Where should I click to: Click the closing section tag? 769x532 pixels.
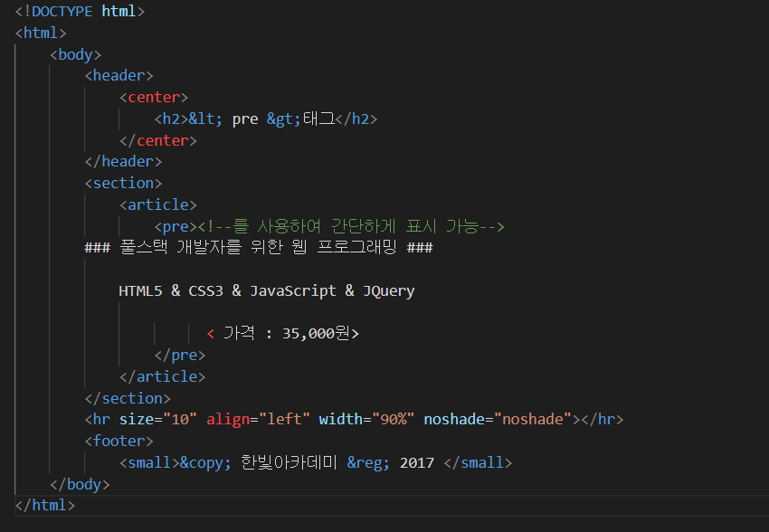coord(128,399)
